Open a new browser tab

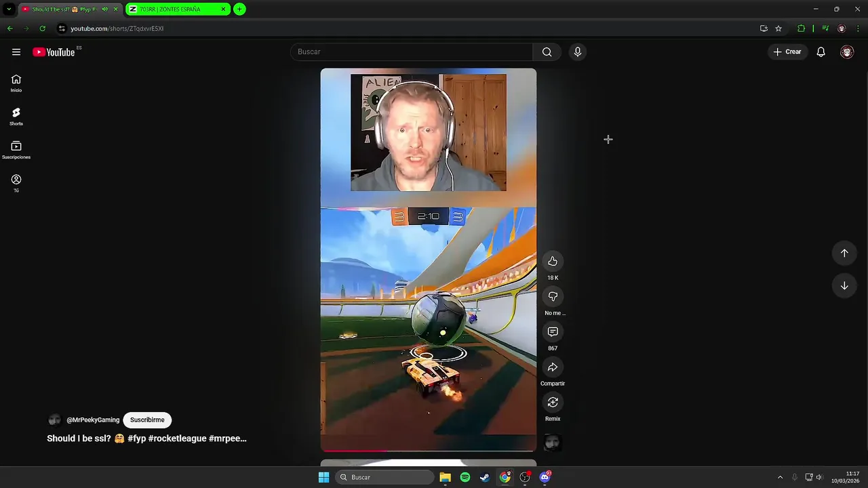[x=239, y=9]
